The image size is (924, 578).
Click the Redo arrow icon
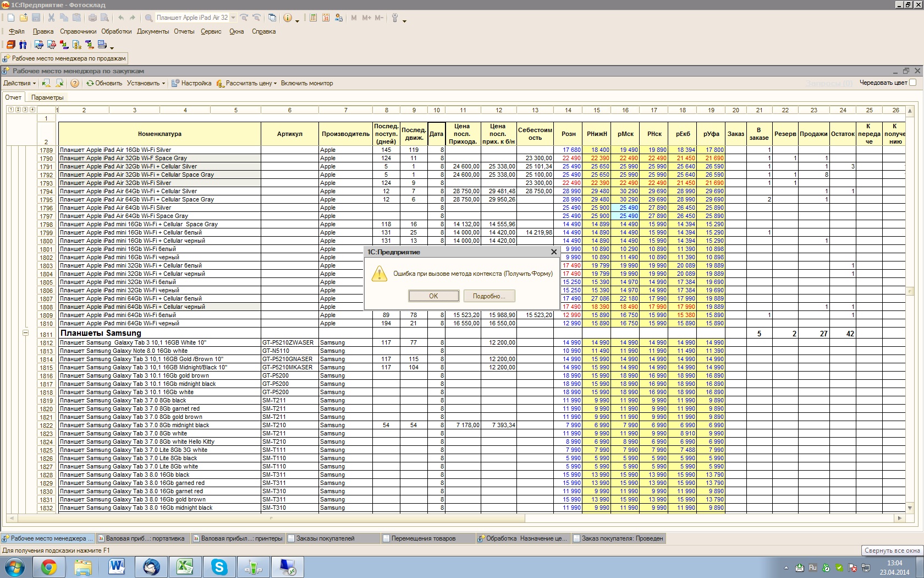point(133,18)
